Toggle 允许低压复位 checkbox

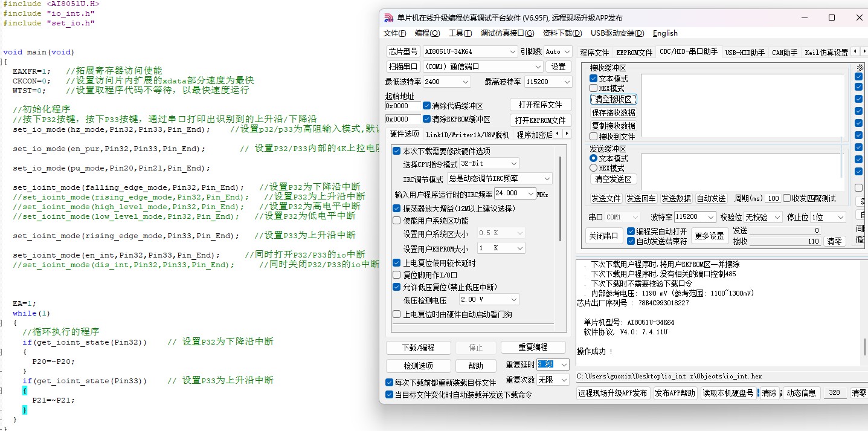click(397, 287)
